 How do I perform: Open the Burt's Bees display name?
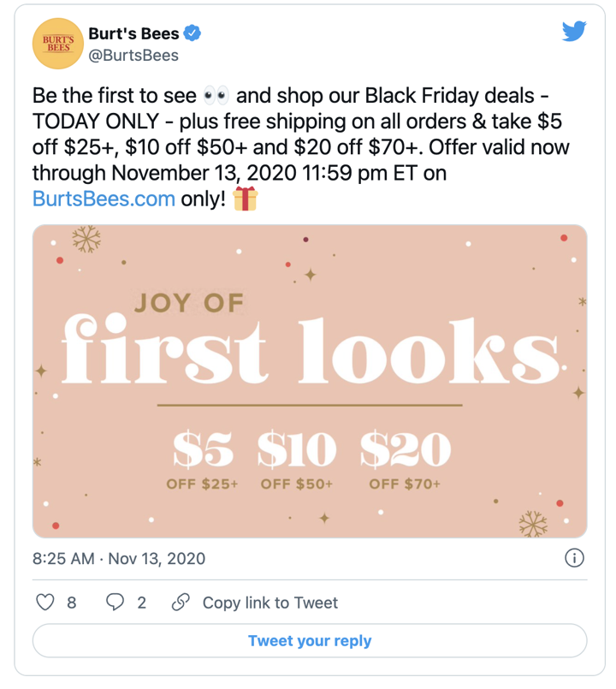[133, 33]
